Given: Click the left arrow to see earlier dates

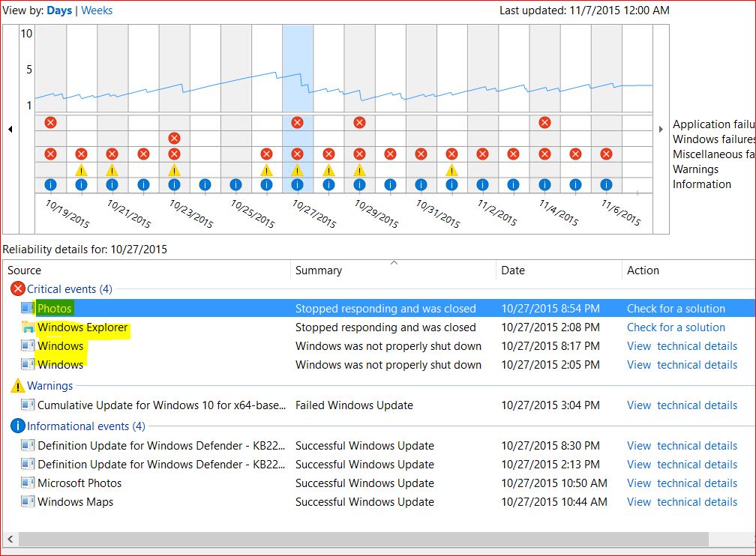Looking at the screenshot, I should [10, 129].
